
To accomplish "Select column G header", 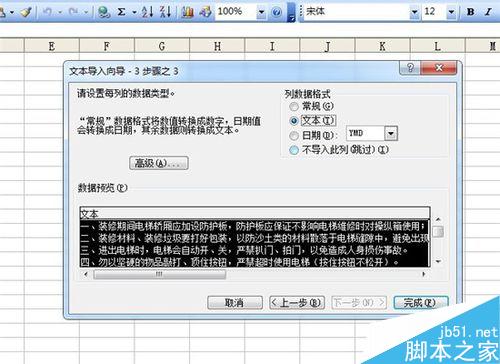I will click(x=162, y=46).
